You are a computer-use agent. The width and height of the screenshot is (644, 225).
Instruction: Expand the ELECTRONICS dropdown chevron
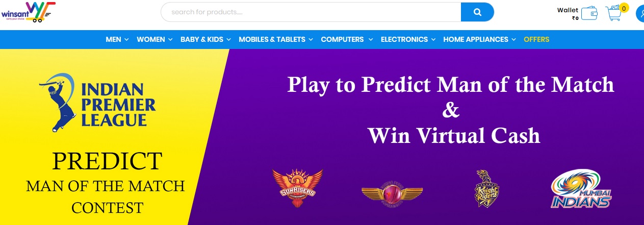coord(433,39)
